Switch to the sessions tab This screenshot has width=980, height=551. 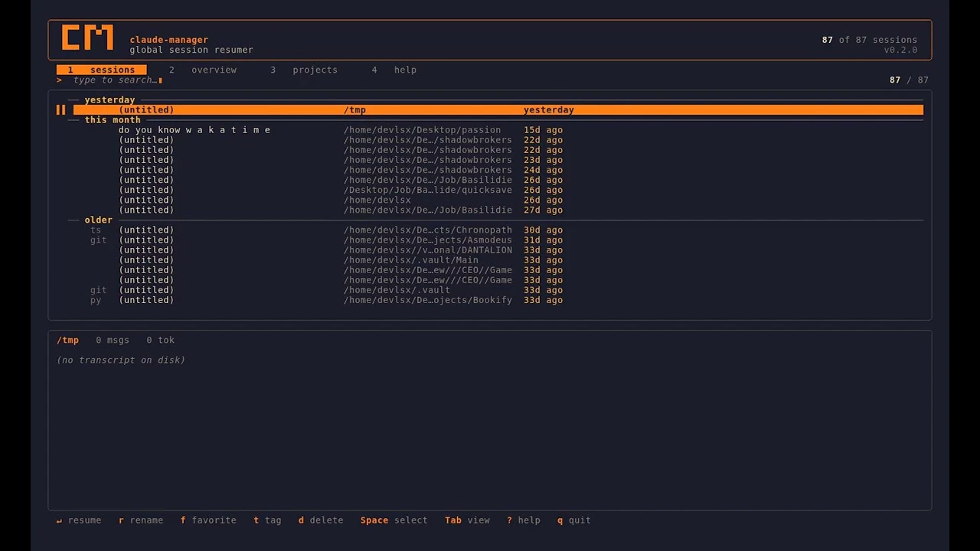pos(101,70)
